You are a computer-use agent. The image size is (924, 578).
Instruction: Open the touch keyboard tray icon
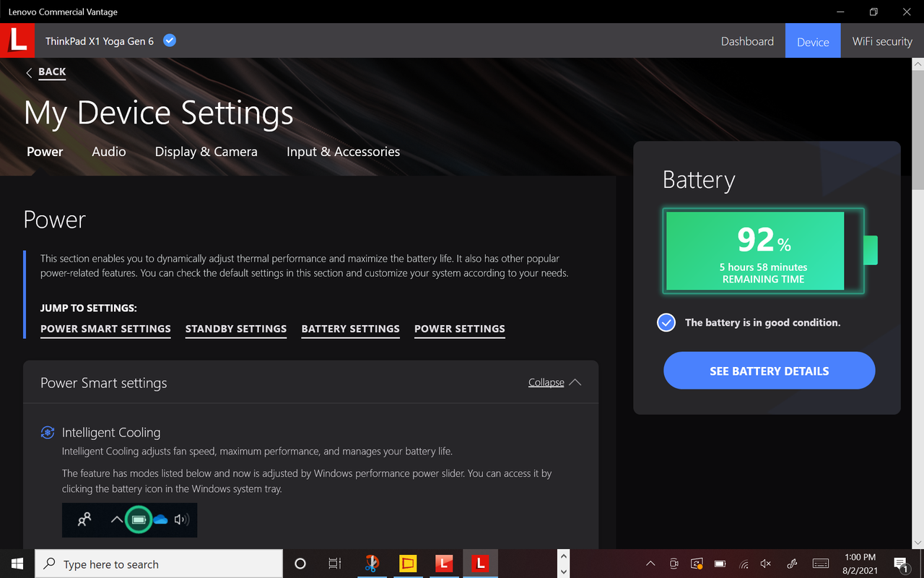821,564
